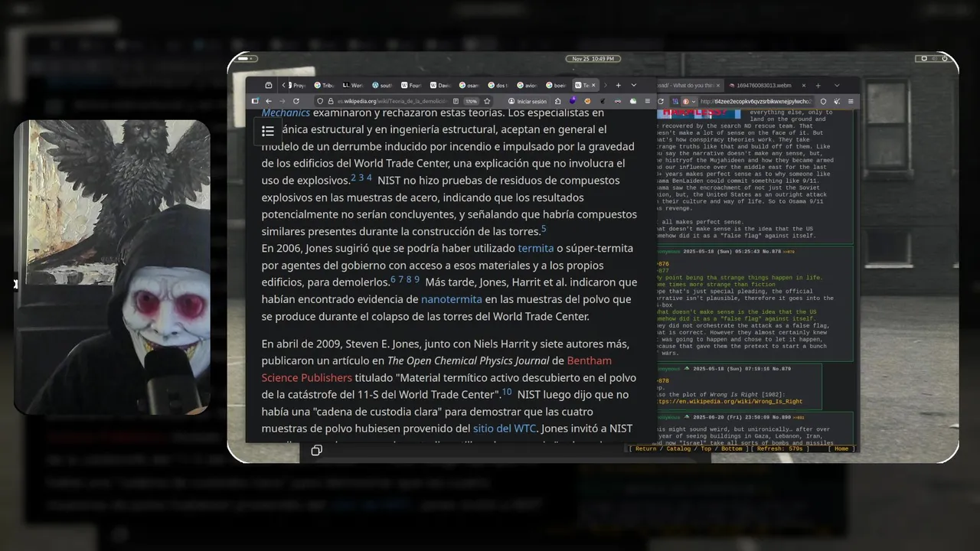Click the Iniciar sesión account button

528,101
